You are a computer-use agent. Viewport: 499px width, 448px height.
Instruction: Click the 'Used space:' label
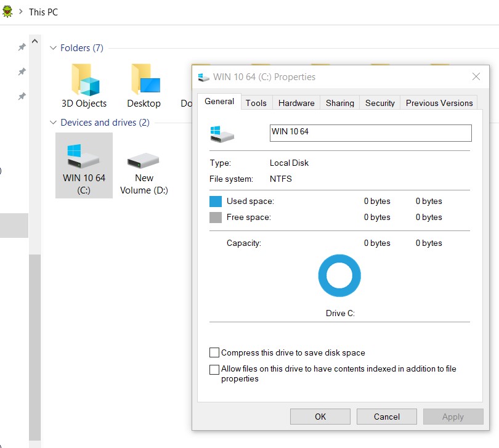click(250, 202)
